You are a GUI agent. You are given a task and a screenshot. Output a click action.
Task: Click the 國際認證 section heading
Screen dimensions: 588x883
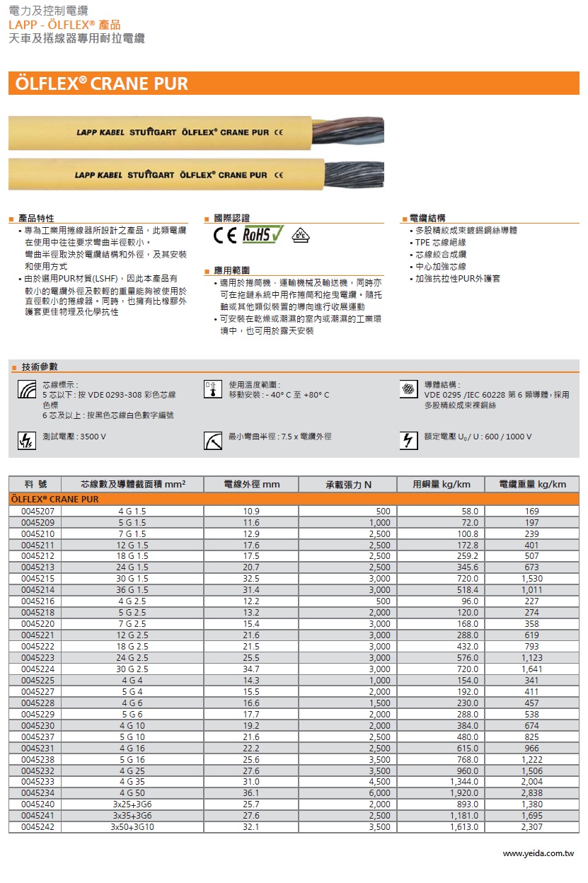231,218
